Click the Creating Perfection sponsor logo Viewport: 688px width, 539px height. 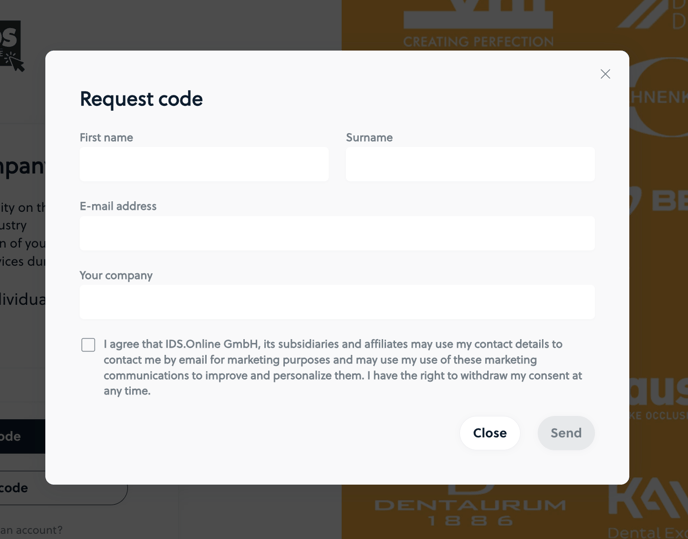[x=478, y=24]
